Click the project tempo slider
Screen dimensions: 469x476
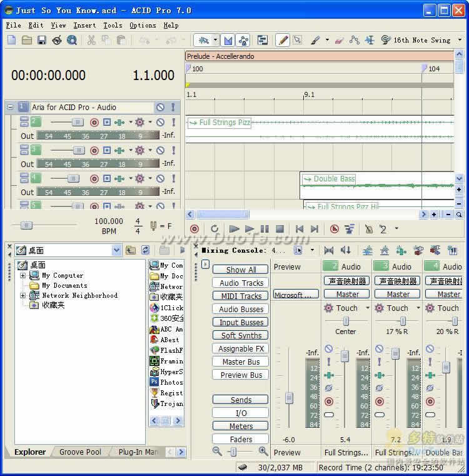coord(27,225)
